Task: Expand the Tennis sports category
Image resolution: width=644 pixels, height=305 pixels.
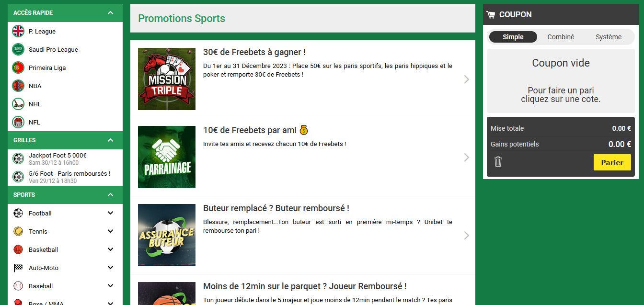Action: 111,231
